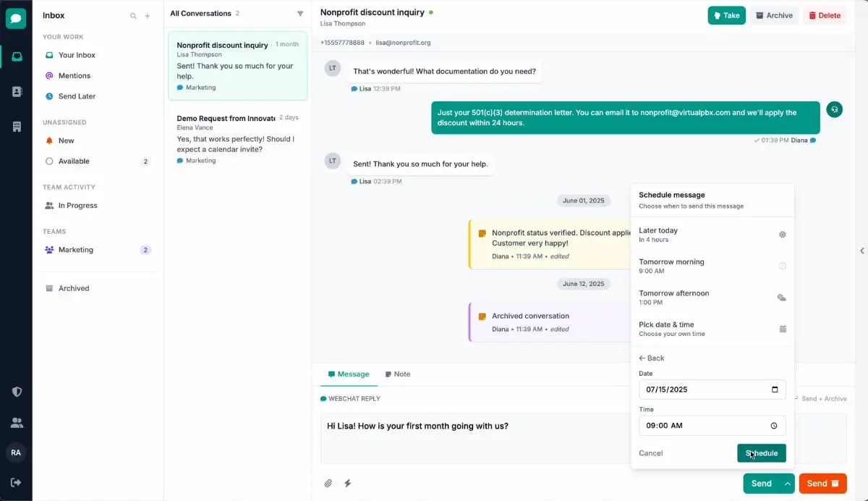Open the conversation filter funnel icon

coord(300,14)
